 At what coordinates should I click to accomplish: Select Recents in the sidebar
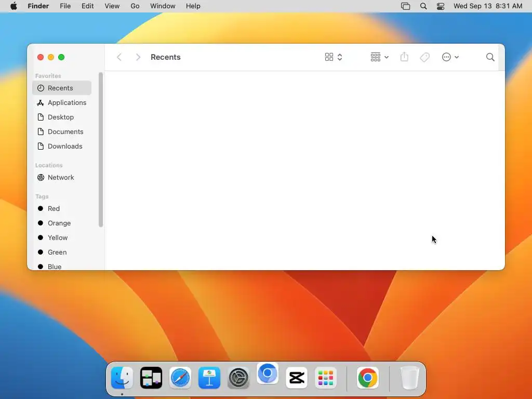click(x=62, y=88)
